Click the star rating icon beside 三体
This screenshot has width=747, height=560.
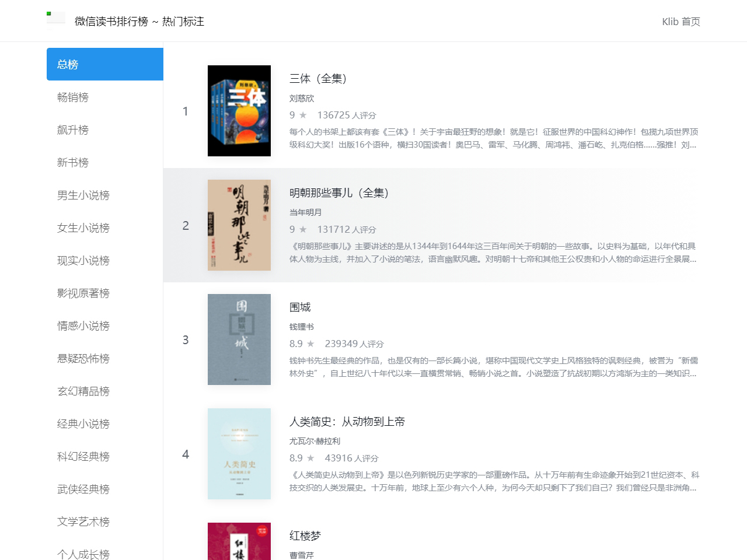(x=303, y=115)
